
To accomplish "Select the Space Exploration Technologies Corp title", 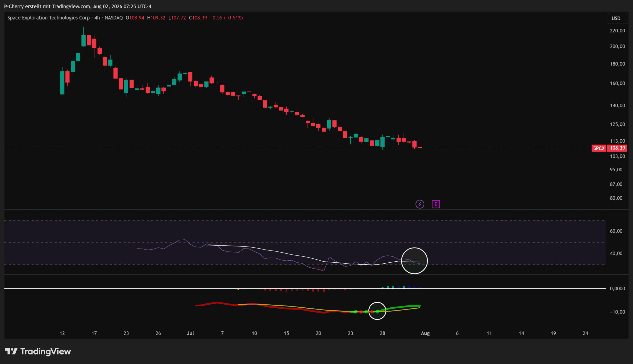I will [48, 18].
